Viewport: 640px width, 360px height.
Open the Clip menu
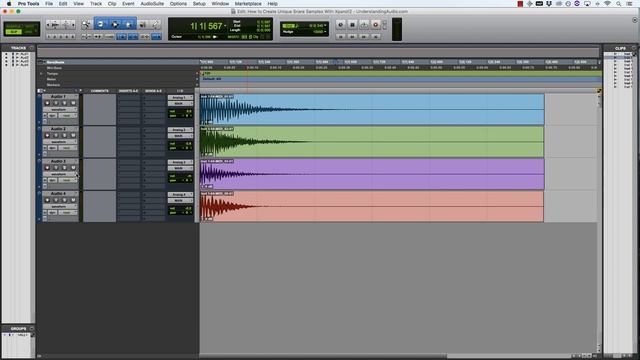click(x=112, y=4)
